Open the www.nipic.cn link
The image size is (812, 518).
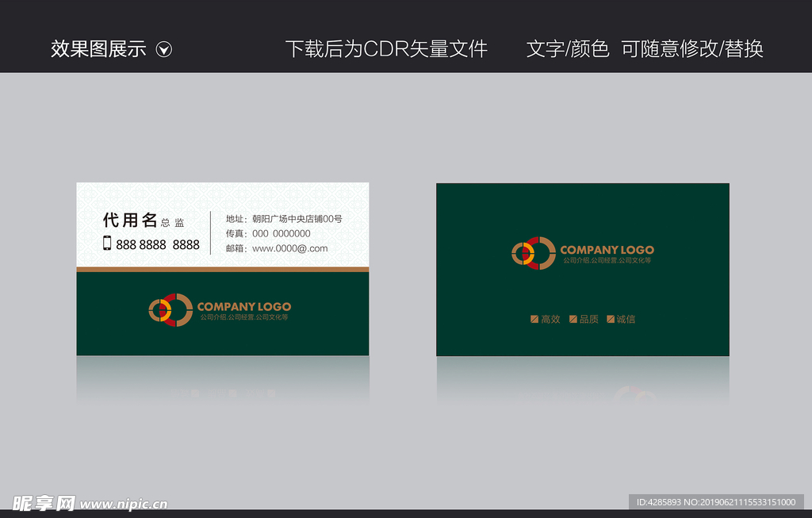coord(124,503)
